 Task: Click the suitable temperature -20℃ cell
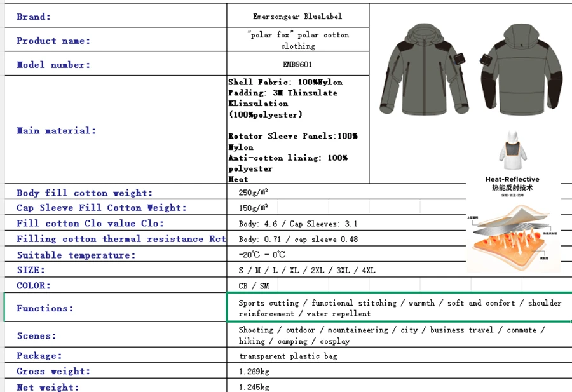[346, 254]
